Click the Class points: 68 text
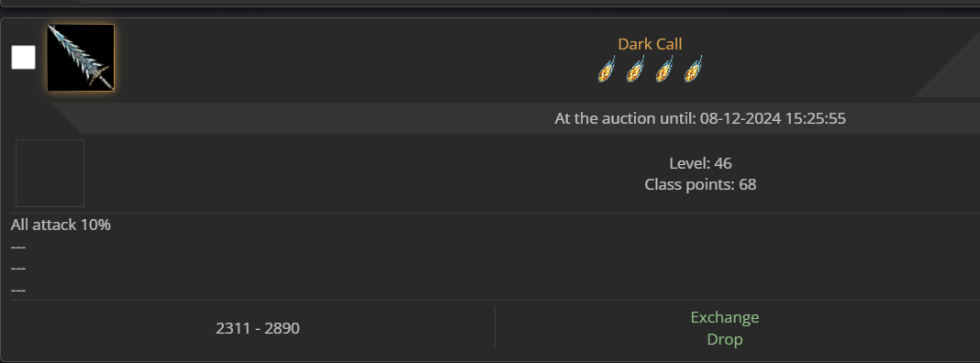This screenshot has height=363, width=980. 700,185
